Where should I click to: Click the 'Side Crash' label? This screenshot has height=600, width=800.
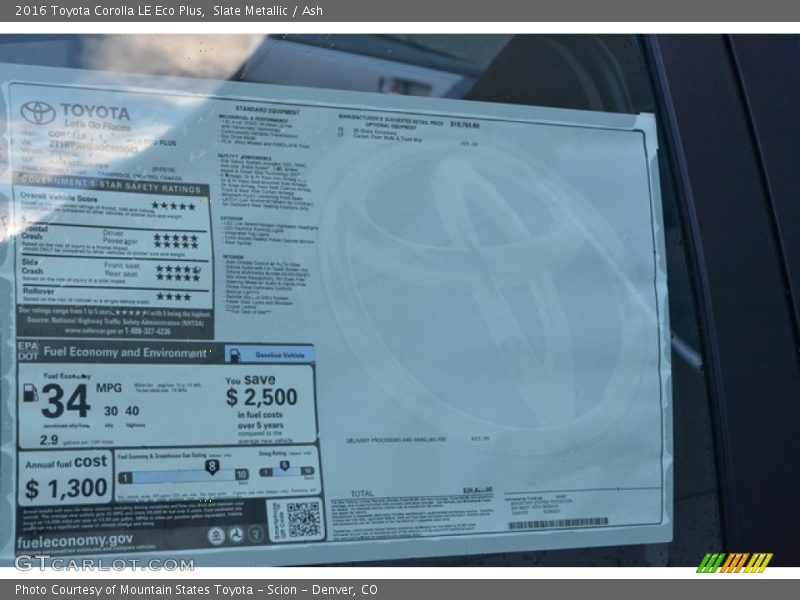point(32,266)
